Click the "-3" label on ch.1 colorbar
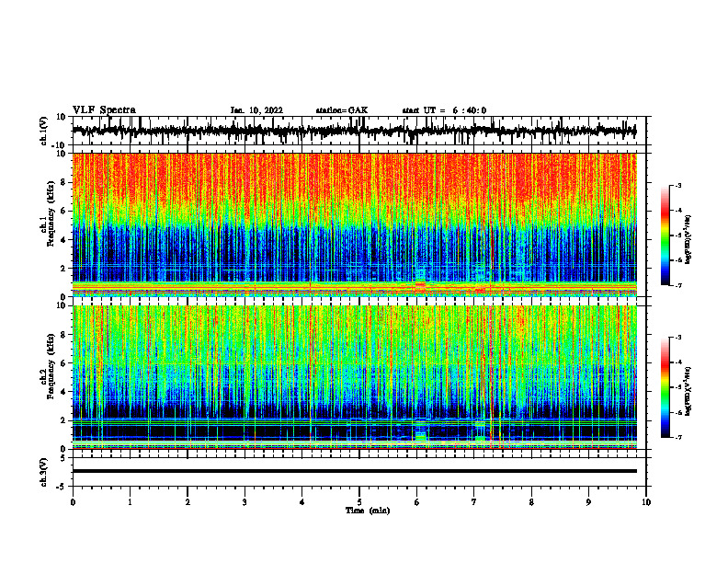728x563 pixels. [677, 185]
